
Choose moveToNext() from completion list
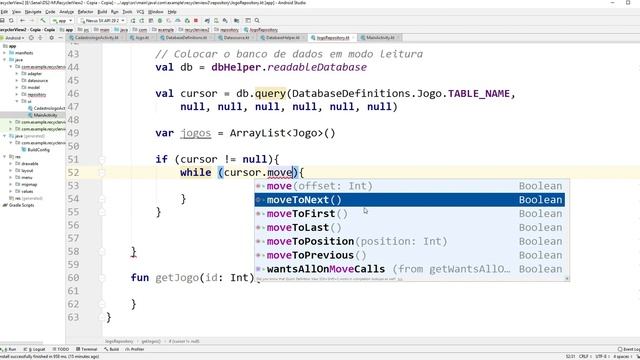(410, 200)
